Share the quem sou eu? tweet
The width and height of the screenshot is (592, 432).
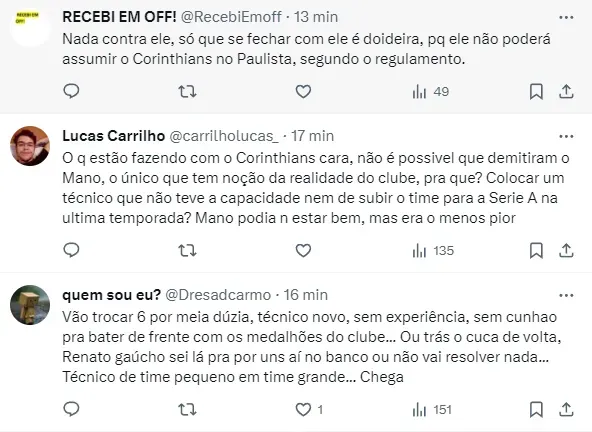[x=566, y=409]
